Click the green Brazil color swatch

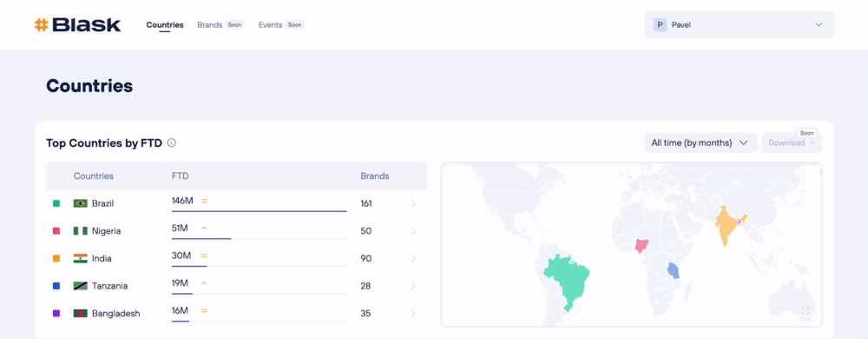(x=56, y=204)
